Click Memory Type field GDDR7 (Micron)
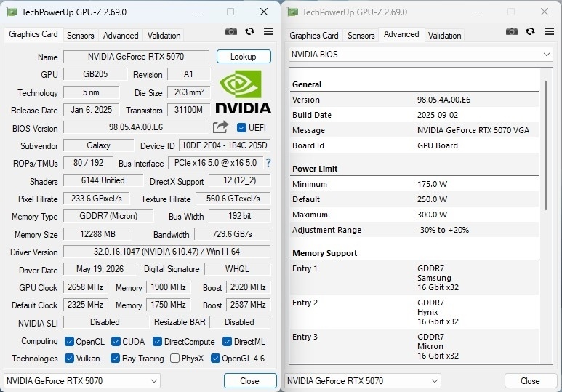This screenshot has width=562, height=392. (x=108, y=216)
